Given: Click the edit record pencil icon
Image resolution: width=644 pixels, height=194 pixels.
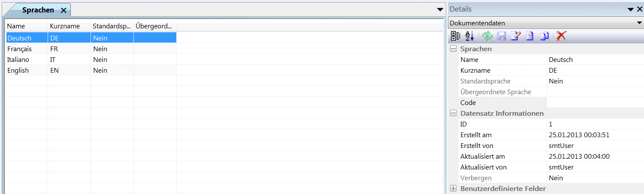Looking at the screenshot, I should pyautogui.click(x=515, y=36).
